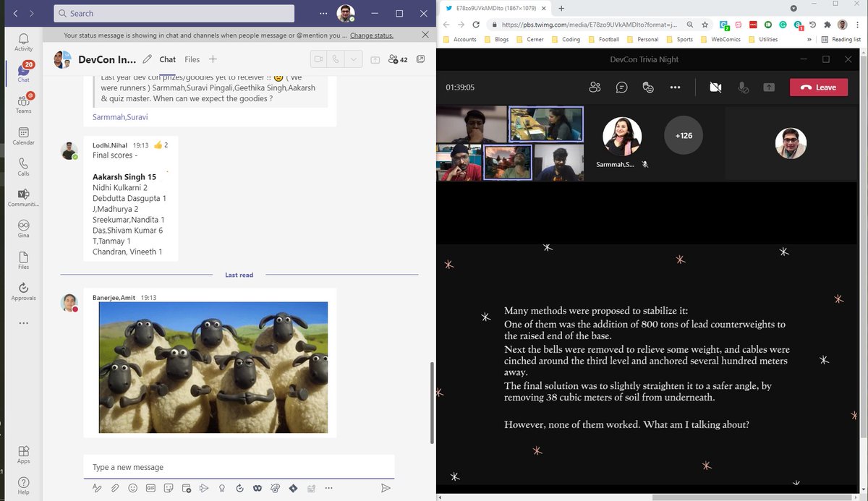Screen dimensions: 868x501
Task: Toggle microphone in meeting toolbar
Action: [743, 87]
